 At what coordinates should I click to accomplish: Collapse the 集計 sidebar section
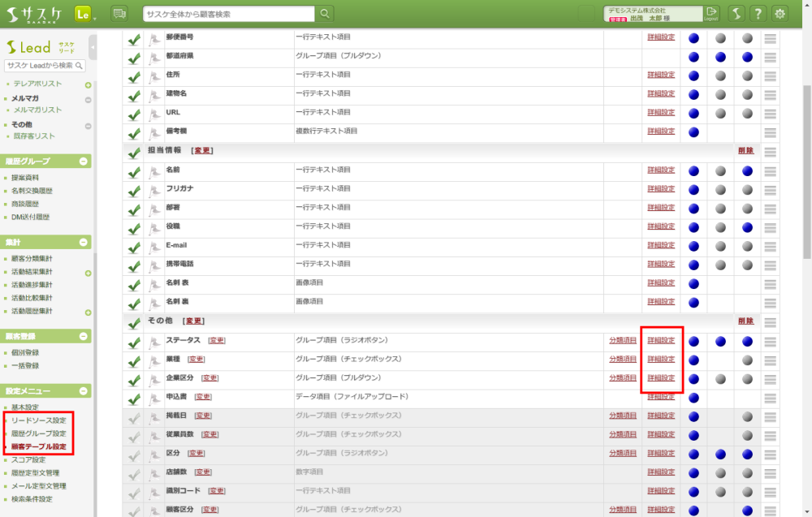83,243
